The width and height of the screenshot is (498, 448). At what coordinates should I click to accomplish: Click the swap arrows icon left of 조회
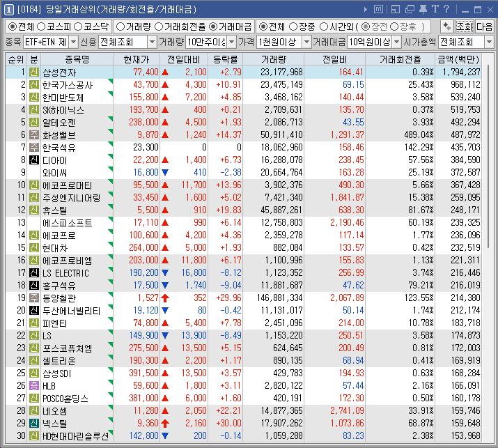[x=447, y=26]
